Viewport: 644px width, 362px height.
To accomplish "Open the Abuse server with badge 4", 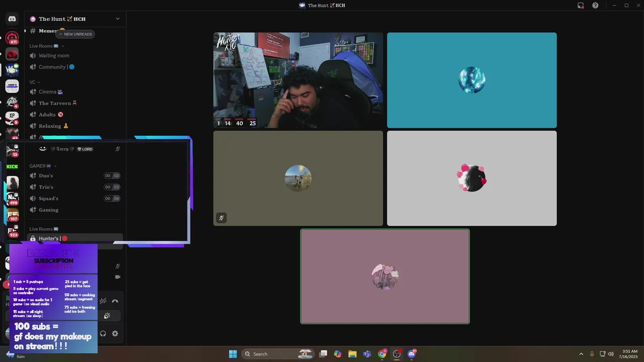I will click(12, 102).
